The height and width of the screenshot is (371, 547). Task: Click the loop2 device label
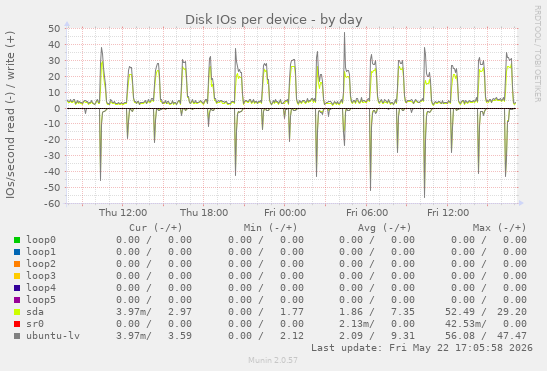coord(41,264)
